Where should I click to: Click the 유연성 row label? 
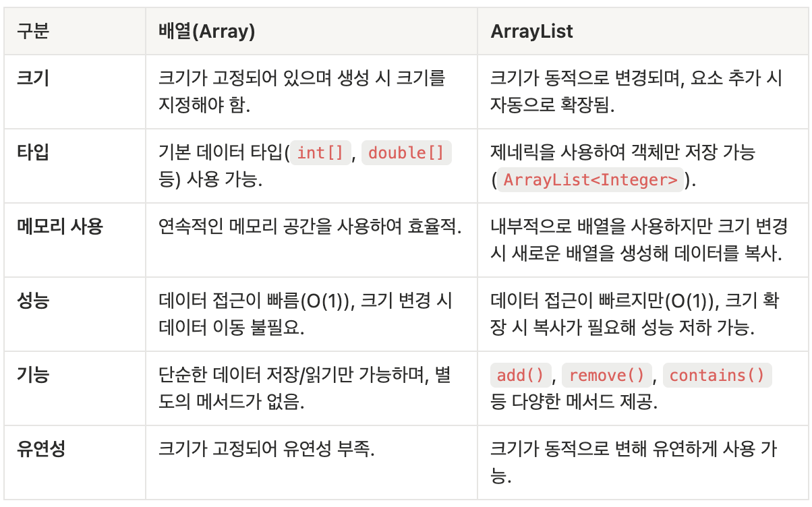(x=41, y=448)
